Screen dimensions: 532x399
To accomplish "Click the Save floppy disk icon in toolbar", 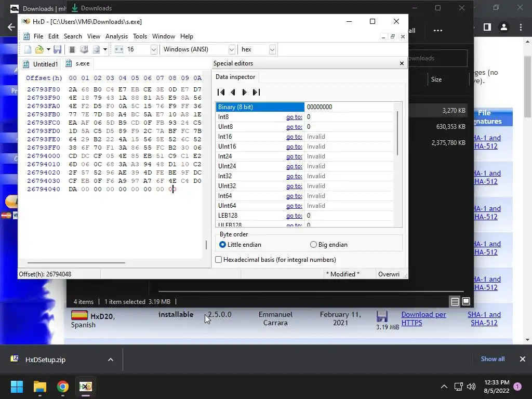I will [57, 49].
